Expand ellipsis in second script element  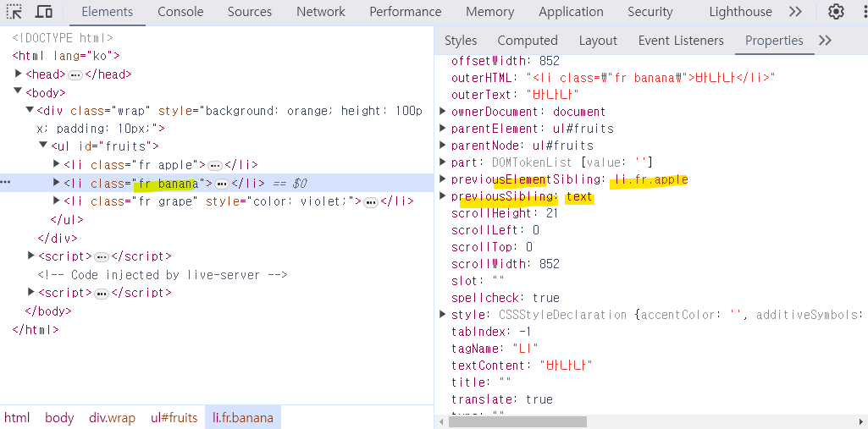(x=102, y=294)
